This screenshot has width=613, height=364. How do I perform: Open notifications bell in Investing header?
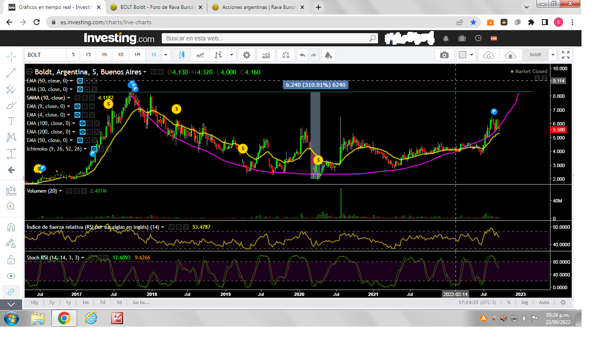(x=446, y=38)
